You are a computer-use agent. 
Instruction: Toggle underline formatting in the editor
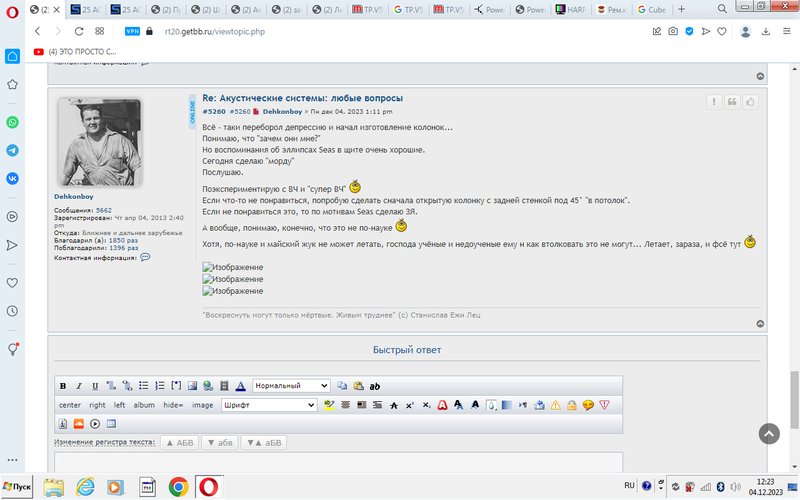coord(95,386)
